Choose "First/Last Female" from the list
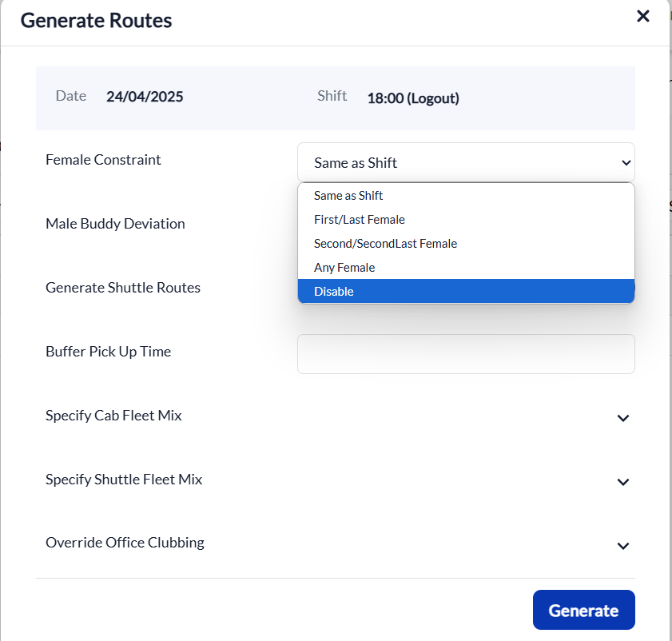Viewport: 672px width, 641px height. pos(360,220)
